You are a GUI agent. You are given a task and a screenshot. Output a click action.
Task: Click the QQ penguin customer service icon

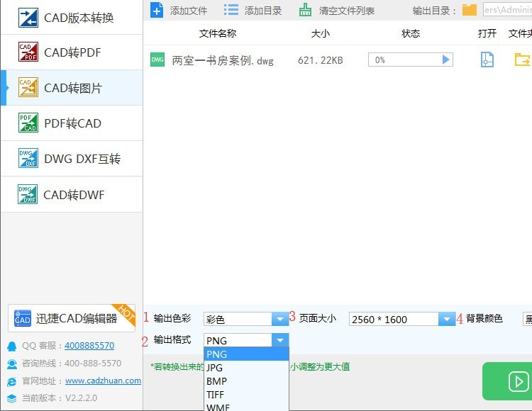point(12,346)
